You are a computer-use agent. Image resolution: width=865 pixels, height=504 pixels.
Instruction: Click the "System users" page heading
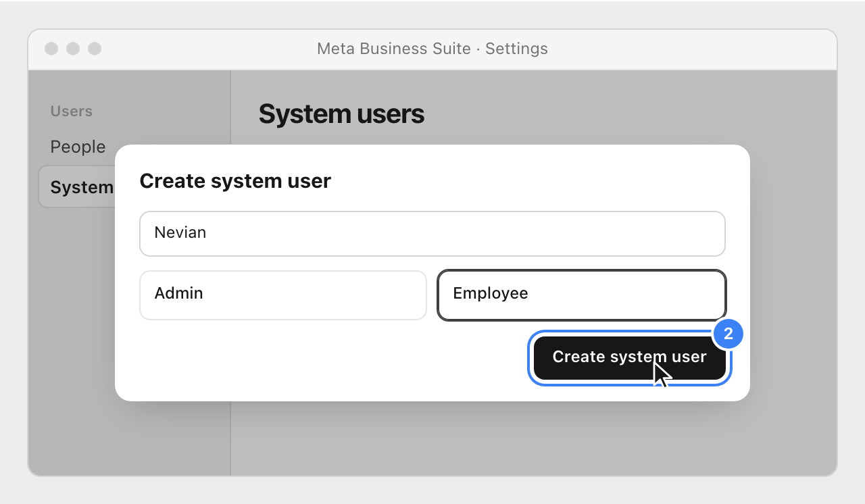[x=341, y=114]
